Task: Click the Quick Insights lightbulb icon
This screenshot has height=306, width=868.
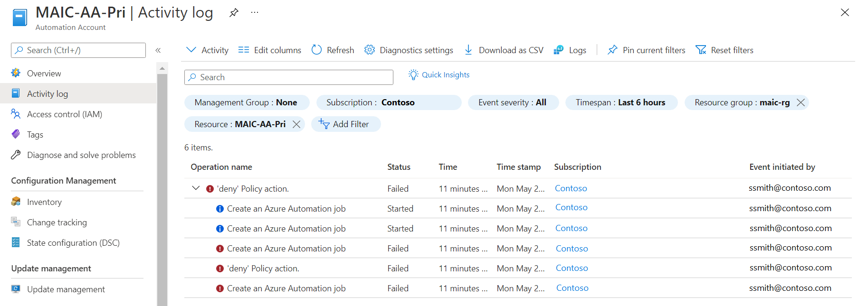Action: [x=413, y=74]
